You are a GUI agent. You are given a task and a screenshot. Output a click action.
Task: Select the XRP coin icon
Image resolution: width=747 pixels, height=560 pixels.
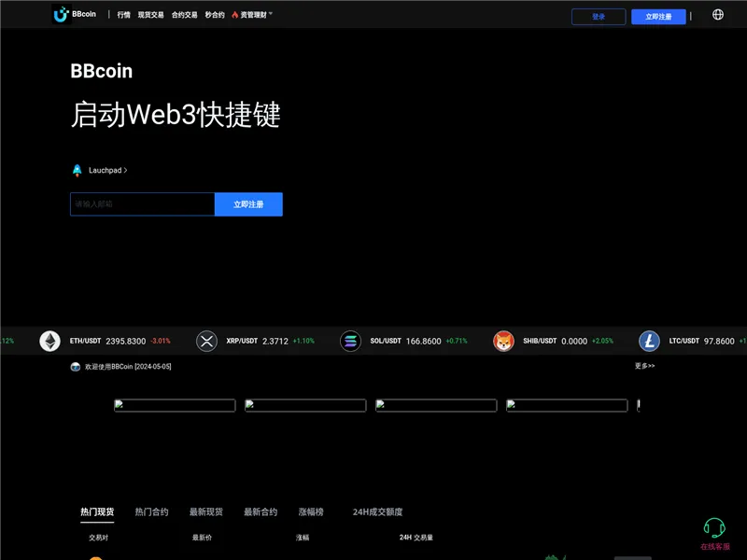pos(206,341)
